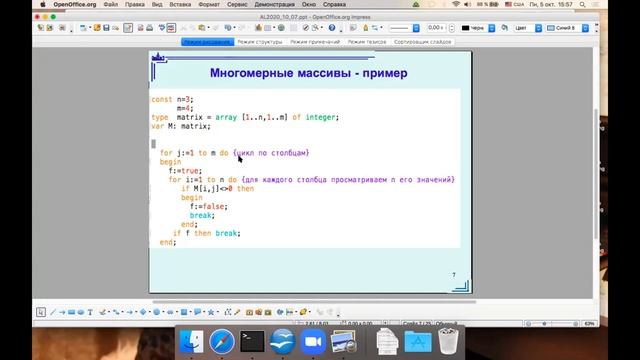Open Zoom app from the Dock
640x360 pixels.
coord(313,341)
